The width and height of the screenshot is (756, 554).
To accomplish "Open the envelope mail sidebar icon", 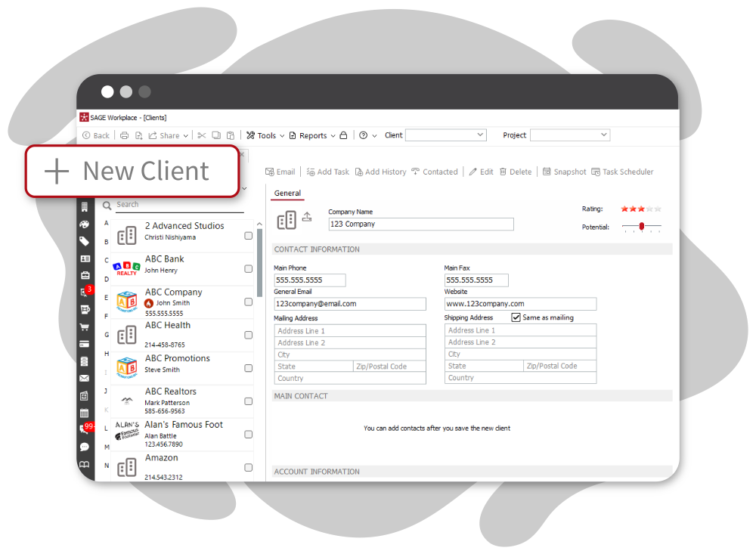I will [84, 379].
